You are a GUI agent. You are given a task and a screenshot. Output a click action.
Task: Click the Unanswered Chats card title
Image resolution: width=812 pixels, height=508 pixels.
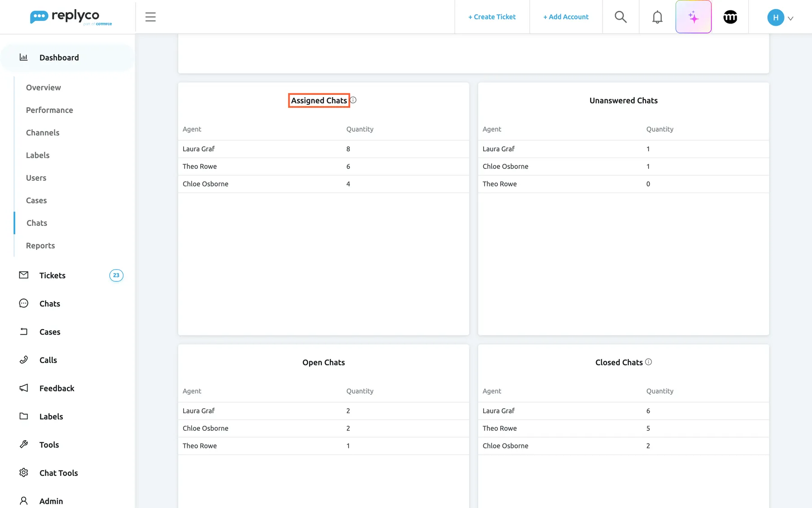point(623,100)
